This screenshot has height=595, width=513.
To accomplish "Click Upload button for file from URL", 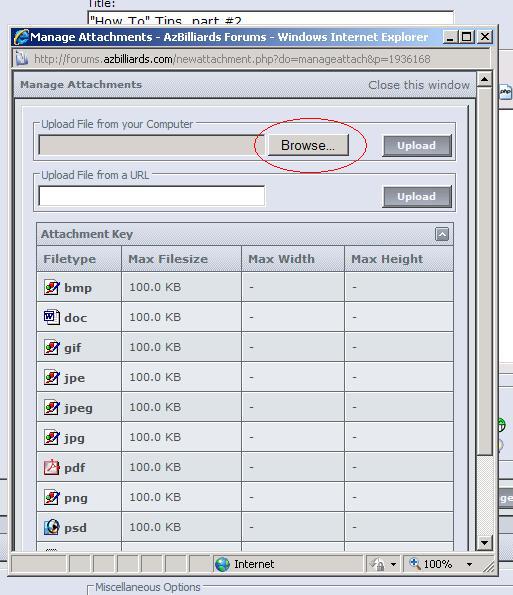I will [x=417, y=197].
